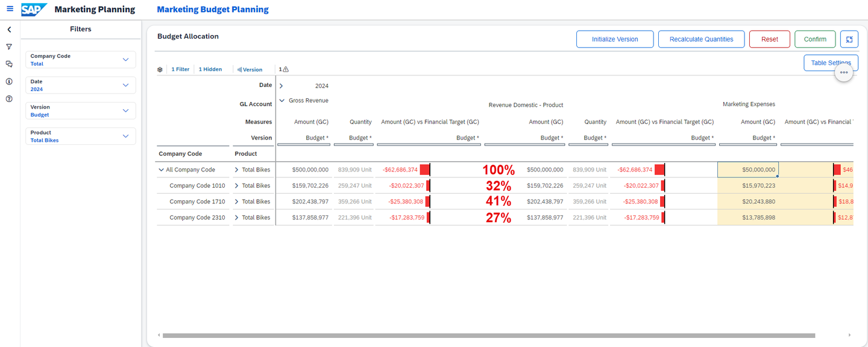Click the scrollbar left arrow

159,335
